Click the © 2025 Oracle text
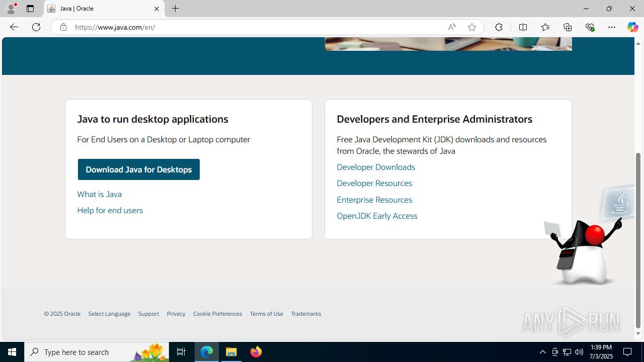The image size is (644, 362). click(x=62, y=314)
